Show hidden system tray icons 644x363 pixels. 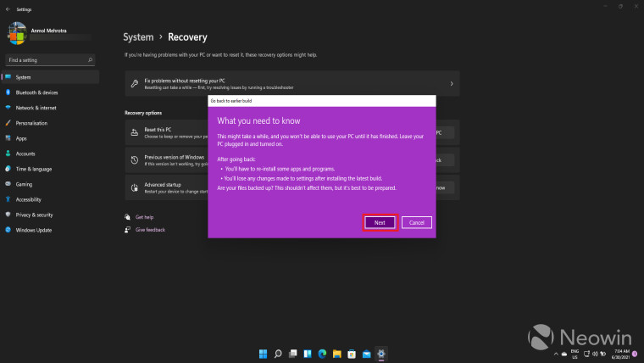click(556, 354)
